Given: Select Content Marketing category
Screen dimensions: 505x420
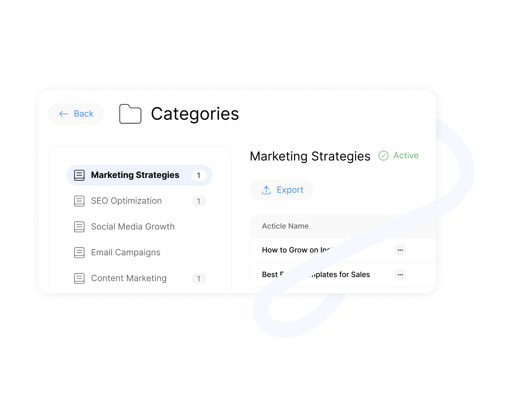Looking at the screenshot, I should click(x=129, y=278).
